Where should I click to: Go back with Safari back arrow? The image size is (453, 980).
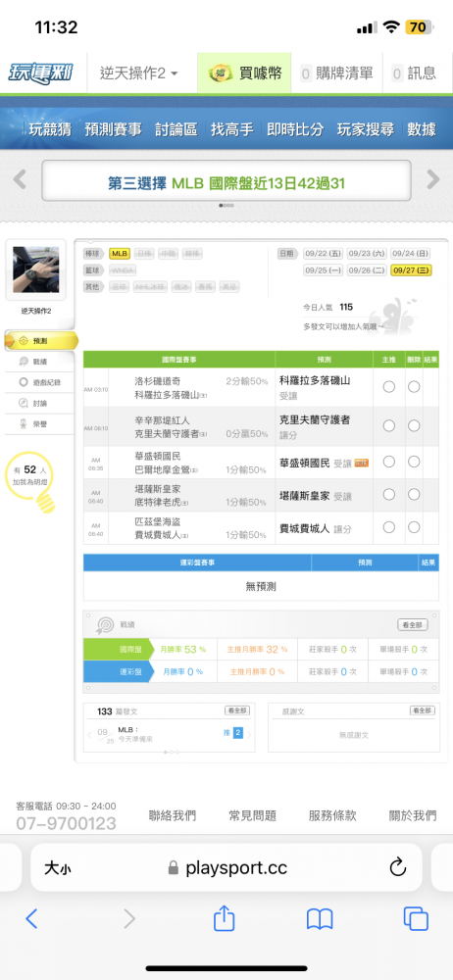coord(31,918)
